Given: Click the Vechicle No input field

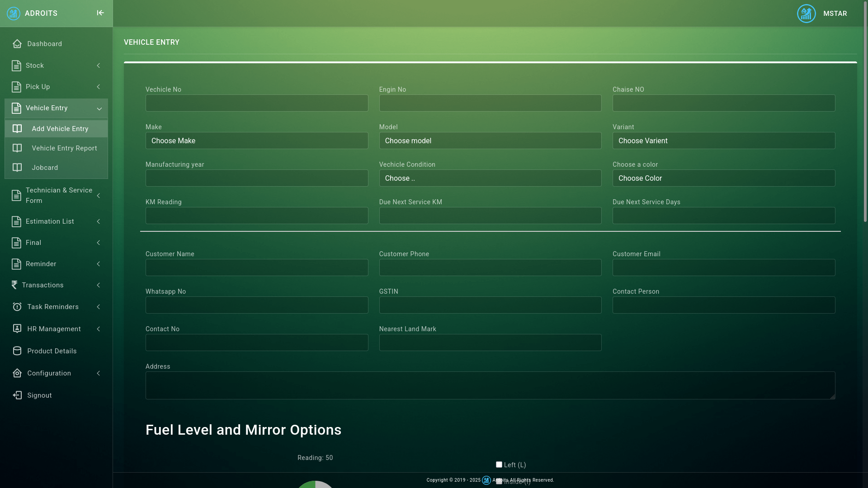Looking at the screenshot, I should (x=256, y=103).
